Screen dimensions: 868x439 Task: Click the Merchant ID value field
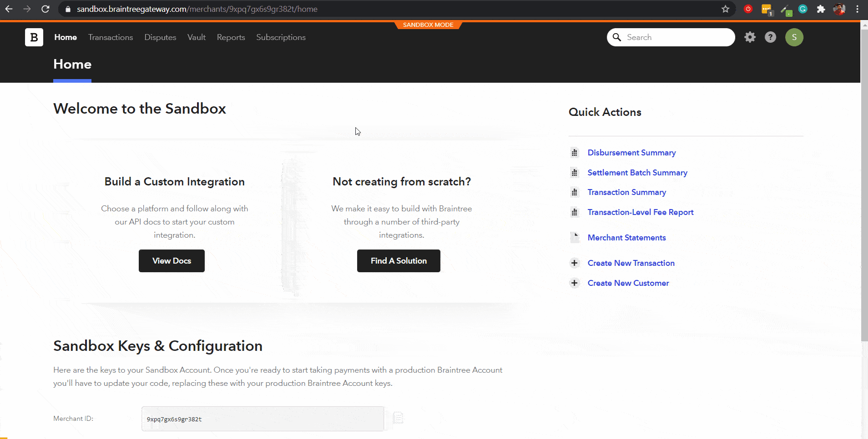262,419
